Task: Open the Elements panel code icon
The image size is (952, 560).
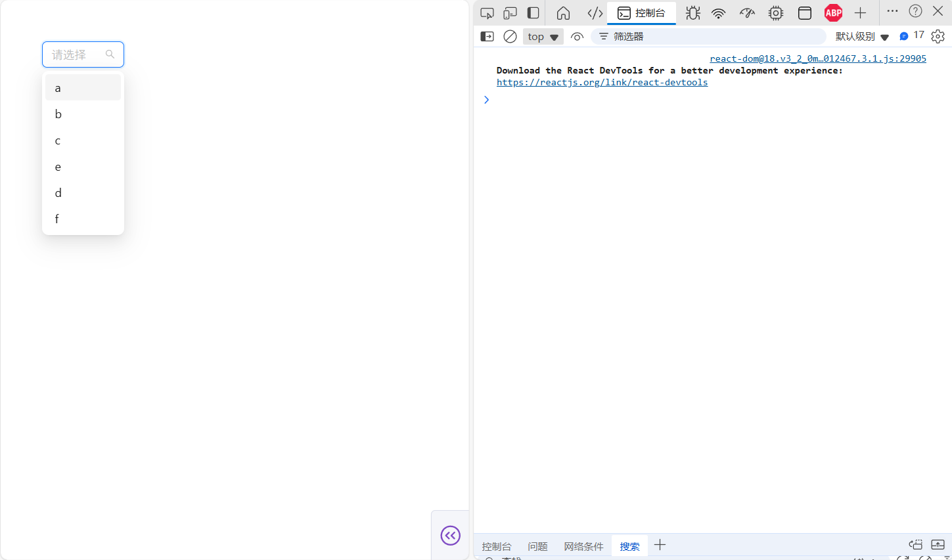Action: [595, 13]
